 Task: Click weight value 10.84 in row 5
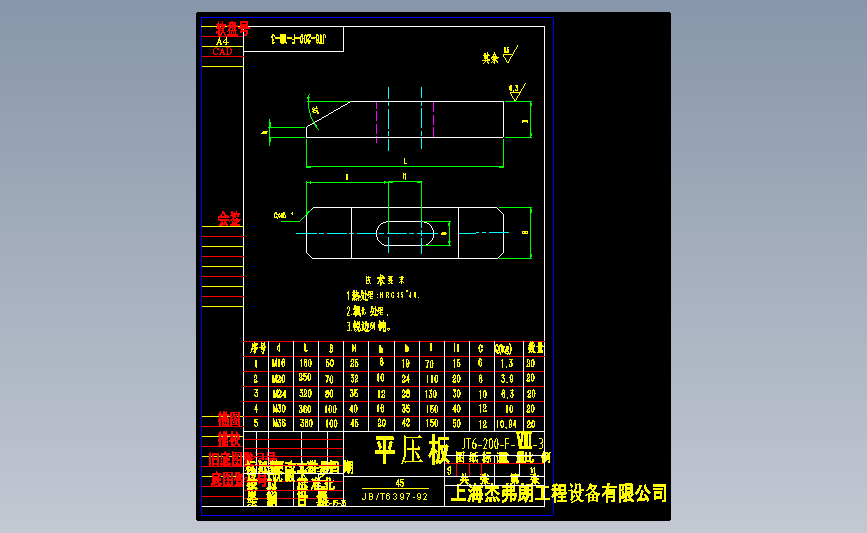(506, 424)
